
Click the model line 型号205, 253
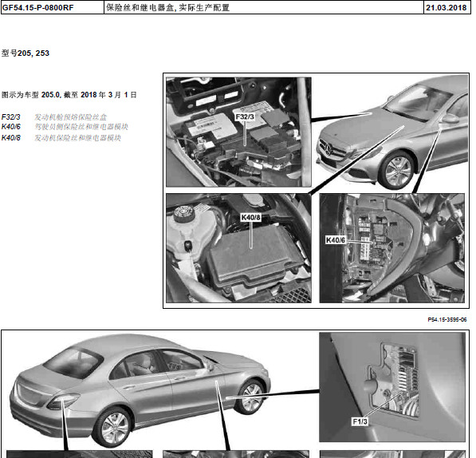[x=26, y=53]
